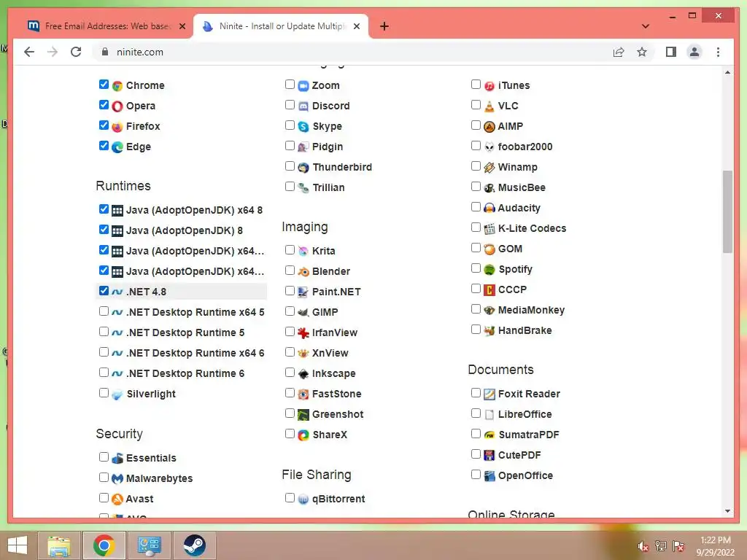Click the Edge logo icon
The image size is (747, 560).
(x=117, y=147)
